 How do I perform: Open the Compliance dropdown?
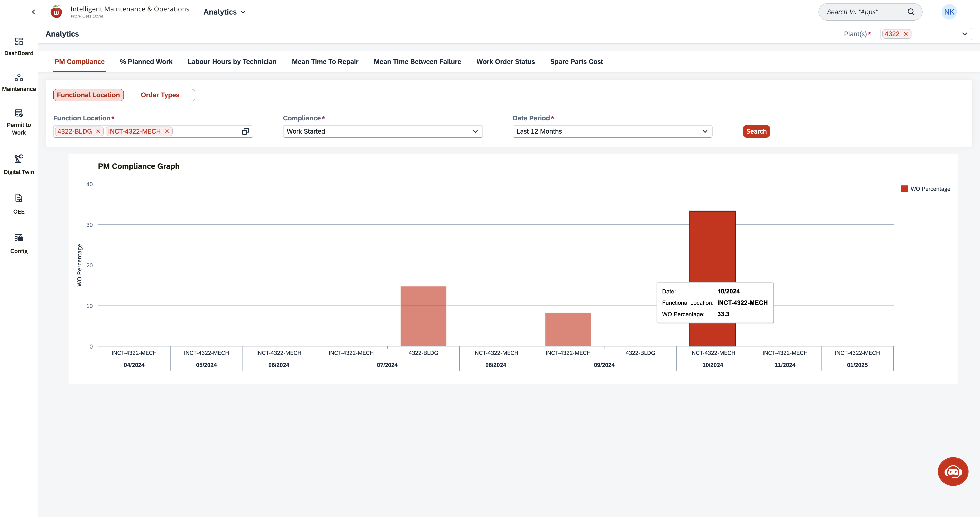[383, 131]
